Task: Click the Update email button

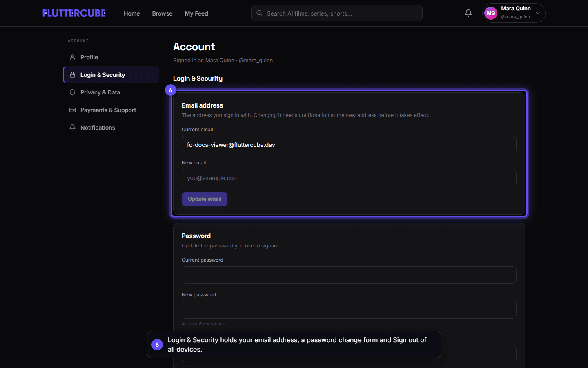Action: [x=205, y=199]
